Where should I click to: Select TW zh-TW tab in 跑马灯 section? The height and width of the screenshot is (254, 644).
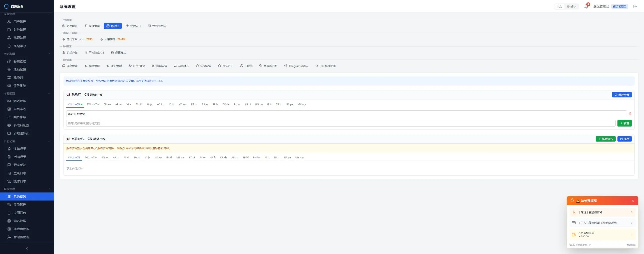point(93,104)
